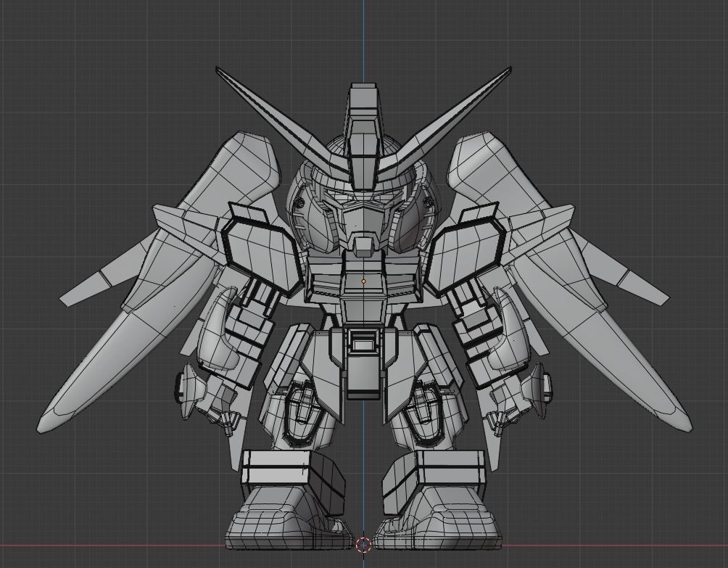Click the orange object origin dot on chest
Image resolution: width=728 pixels, height=568 pixels.
363,281
